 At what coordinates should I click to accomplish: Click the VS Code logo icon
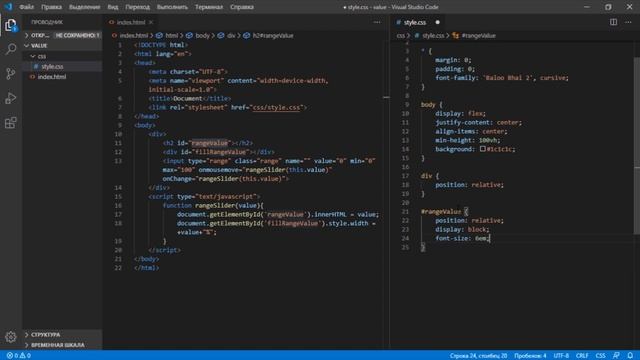click(x=9, y=7)
